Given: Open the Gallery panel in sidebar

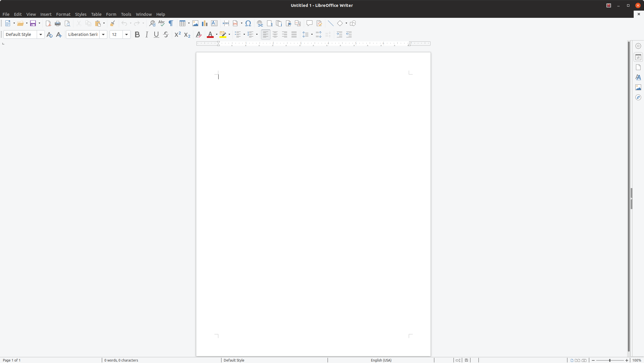Looking at the screenshot, I should (638, 87).
